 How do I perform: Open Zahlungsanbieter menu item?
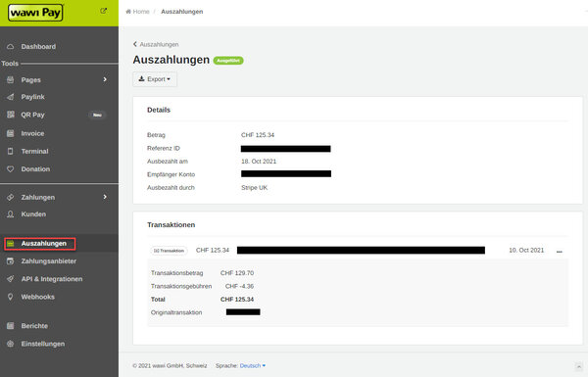coord(48,261)
